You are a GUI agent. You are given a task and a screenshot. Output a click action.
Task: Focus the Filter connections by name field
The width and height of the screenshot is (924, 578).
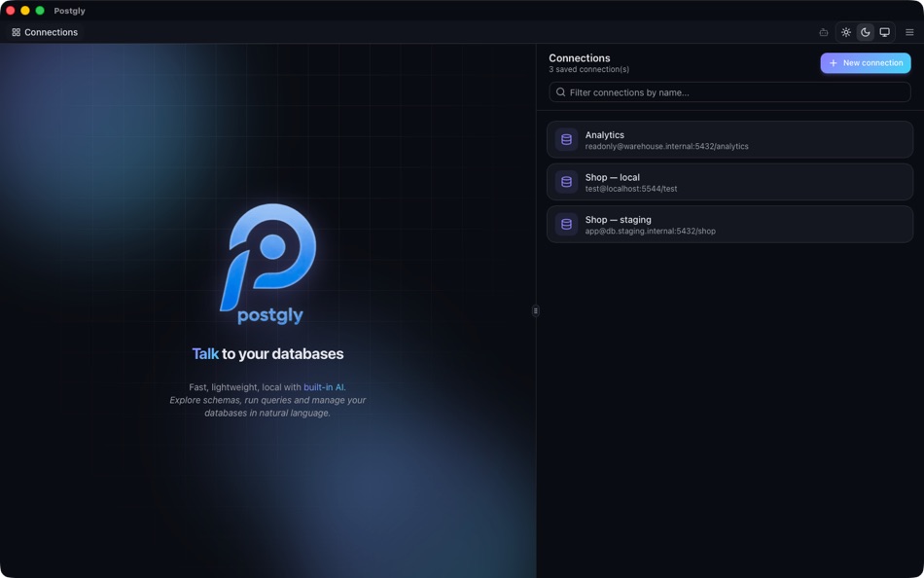point(729,92)
